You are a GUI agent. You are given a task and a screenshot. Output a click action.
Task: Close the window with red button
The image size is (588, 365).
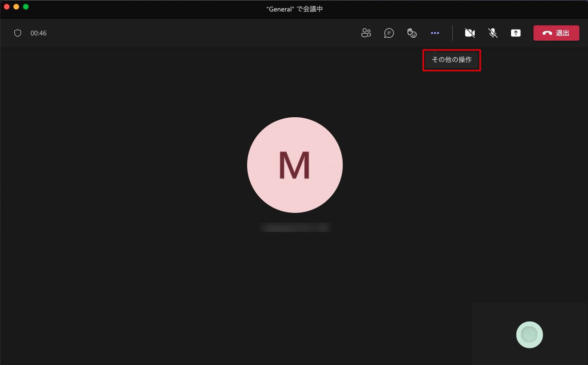pyautogui.click(x=6, y=7)
